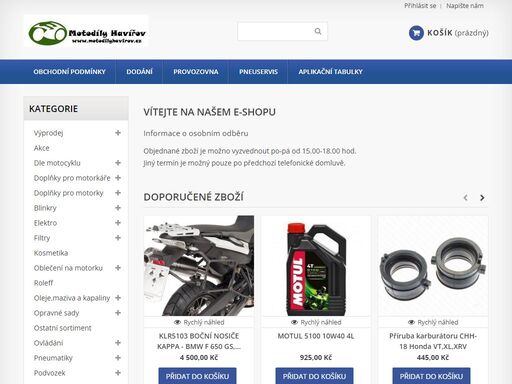This screenshot has width=512, height=384.
Task: Click the Přihlásit se link
Action: (x=420, y=6)
